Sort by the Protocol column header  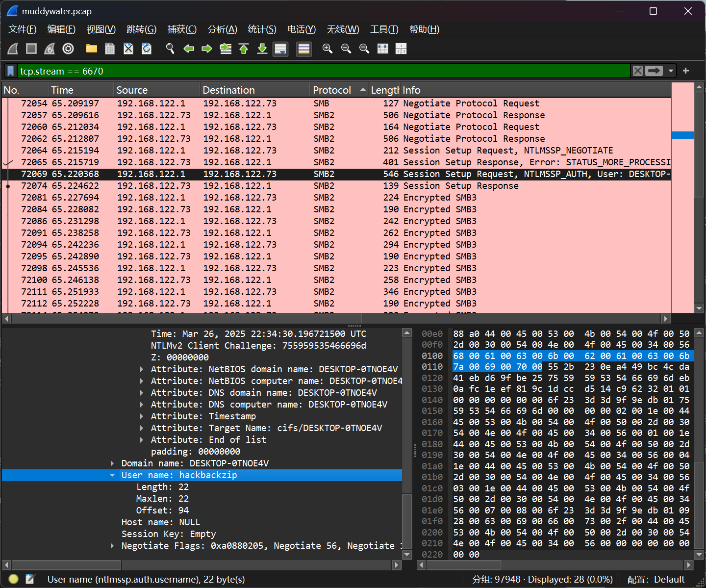[339, 90]
